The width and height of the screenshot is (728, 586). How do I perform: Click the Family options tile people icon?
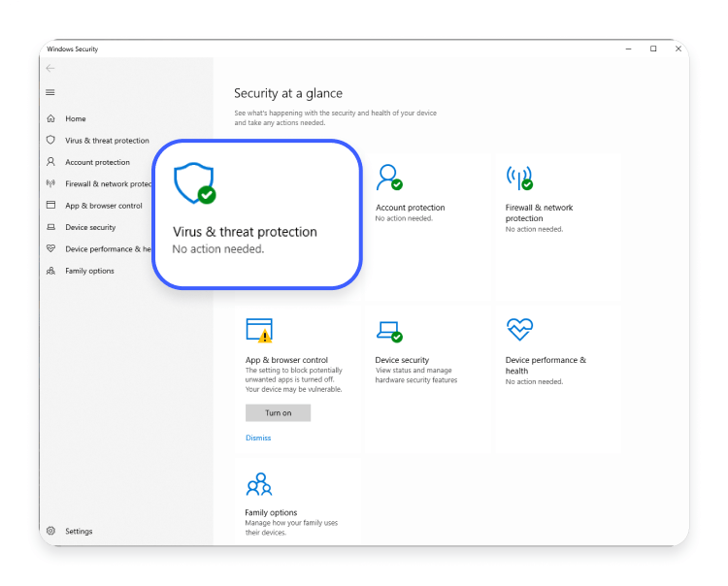point(259,484)
